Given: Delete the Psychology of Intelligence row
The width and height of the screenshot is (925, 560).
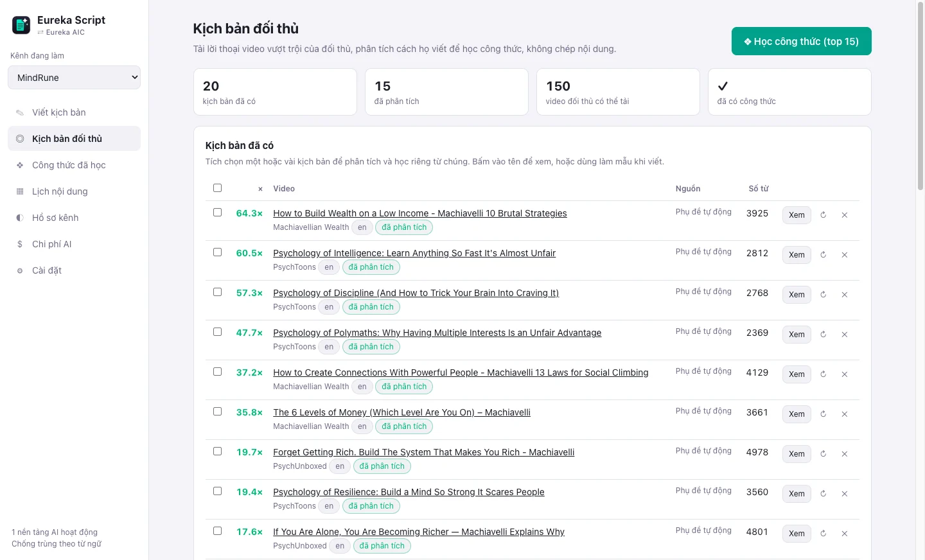Looking at the screenshot, I should (x=845, y=255).
